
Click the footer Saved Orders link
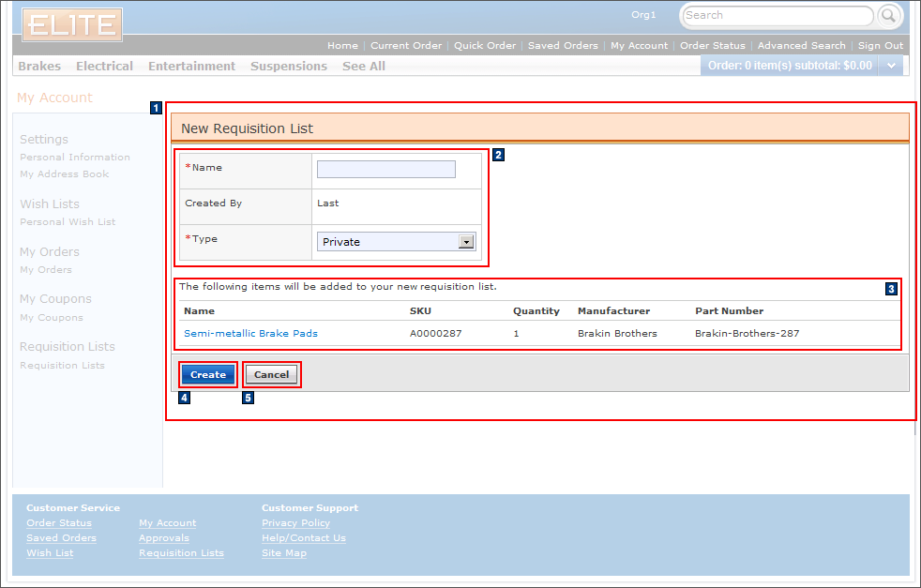[61, 537]
